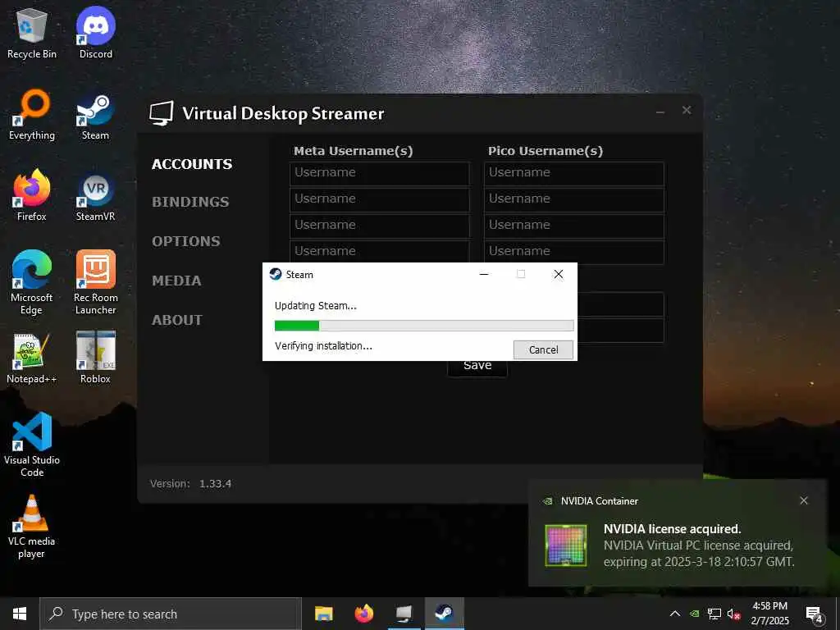Click the first Pico Username field
840x630 pixels.
[573, 174]
